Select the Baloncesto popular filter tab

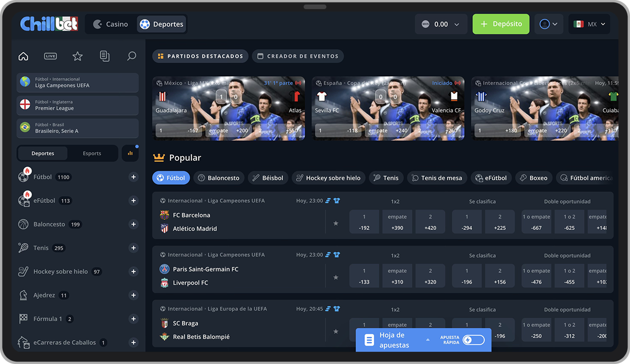click(219, 178)
